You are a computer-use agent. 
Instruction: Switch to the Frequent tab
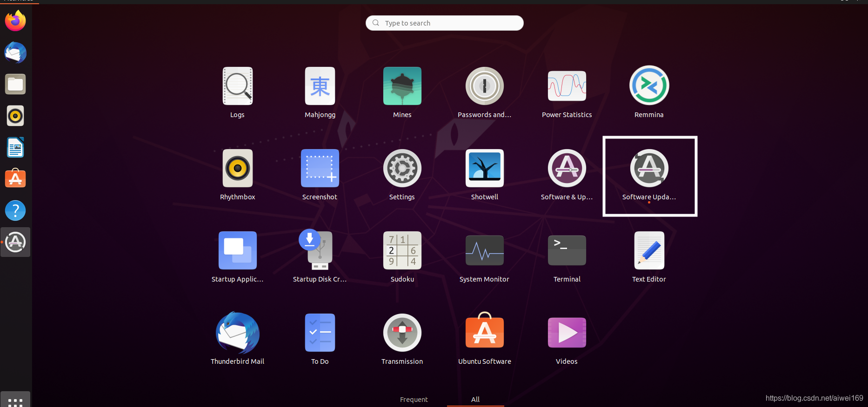pyautogui.click(x=414, y=400)
